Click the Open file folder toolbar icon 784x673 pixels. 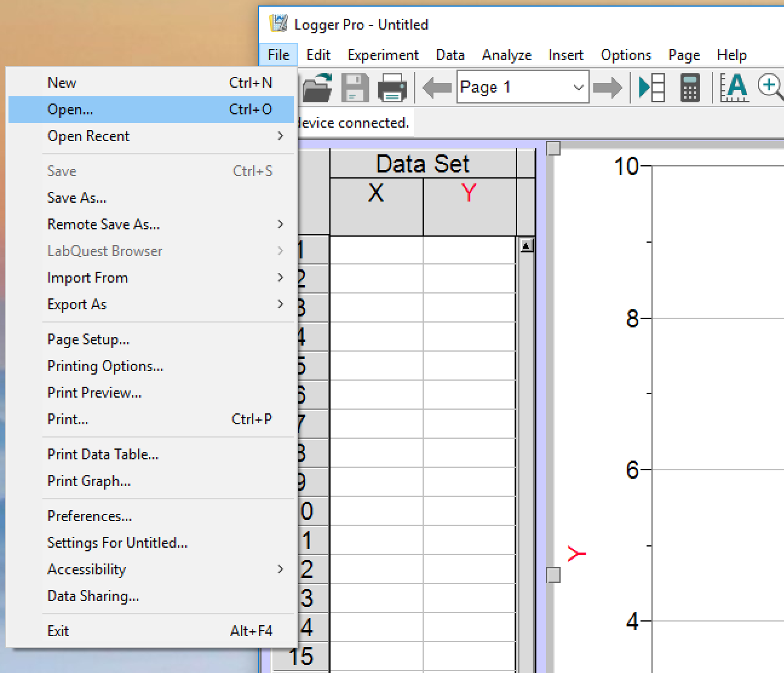tap(317, 88)
